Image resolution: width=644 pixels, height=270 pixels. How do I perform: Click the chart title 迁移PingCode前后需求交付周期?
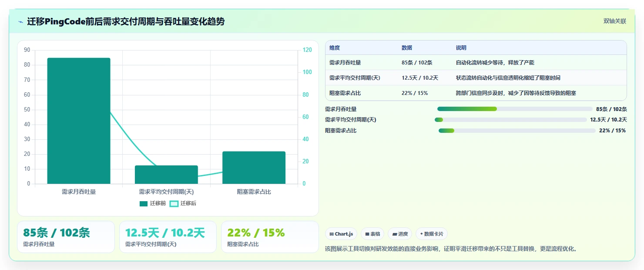tap(126, 21)
